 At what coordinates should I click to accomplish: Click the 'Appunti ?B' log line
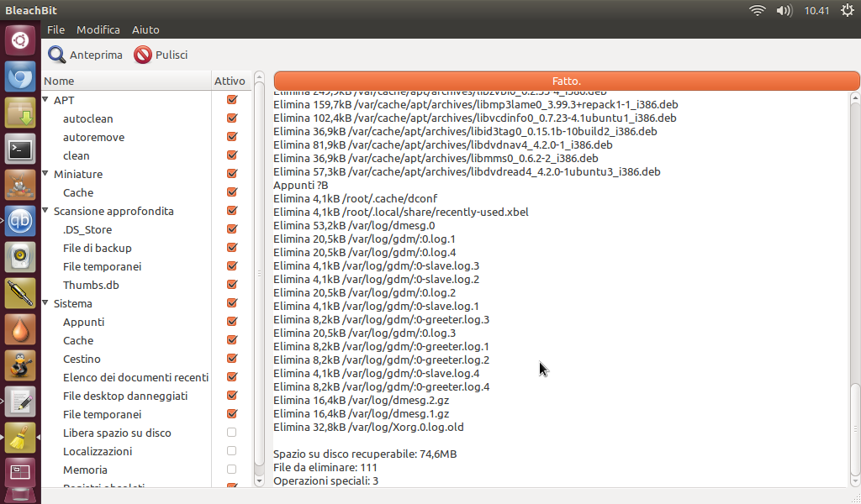coord(300,185)
